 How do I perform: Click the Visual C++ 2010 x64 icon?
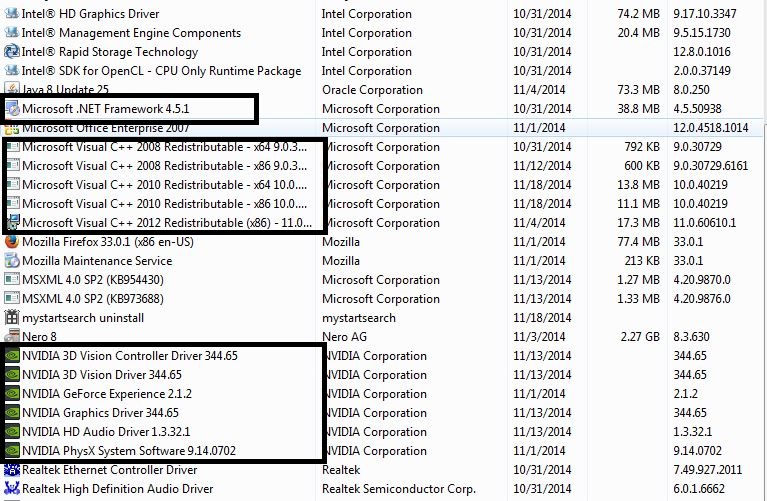click(13, 185)
